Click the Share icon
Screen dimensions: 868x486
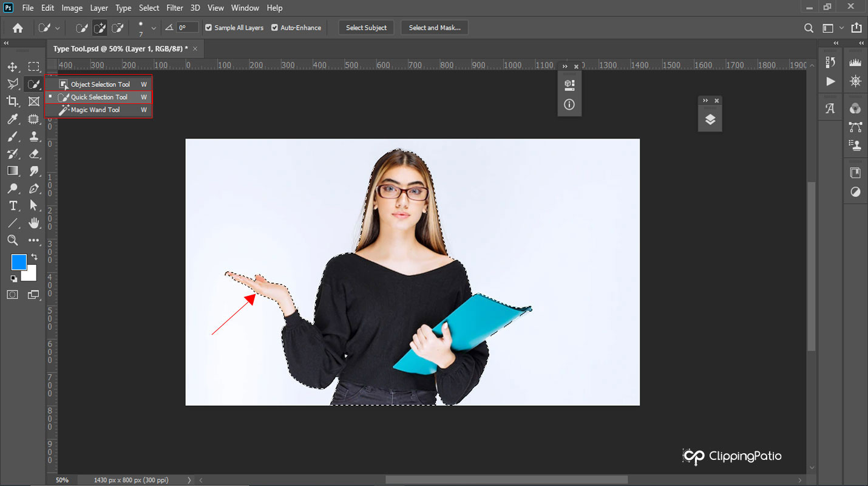pyautogui.click(x=856, y=28)
